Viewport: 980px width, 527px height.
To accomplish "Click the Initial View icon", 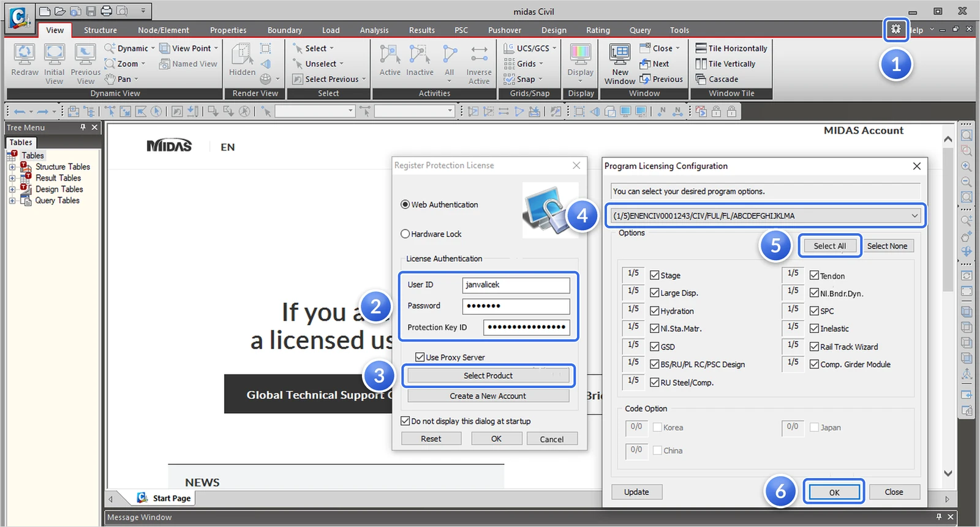I will [x=55, y=54].
